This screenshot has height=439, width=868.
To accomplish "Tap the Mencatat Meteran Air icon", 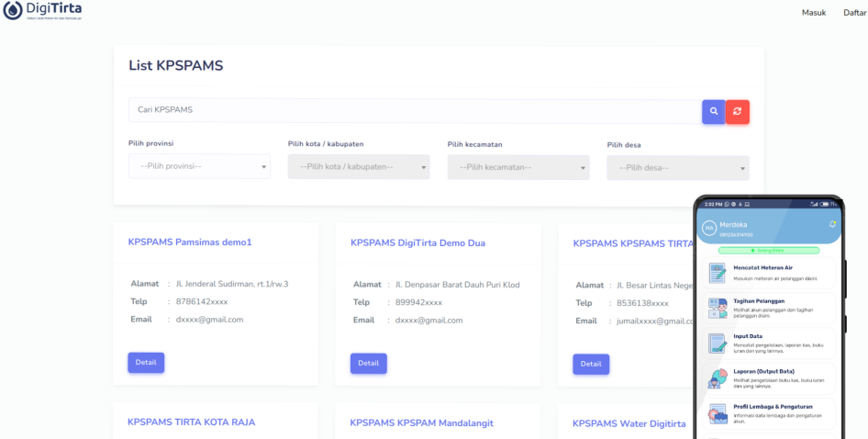I will coord(718,273).
